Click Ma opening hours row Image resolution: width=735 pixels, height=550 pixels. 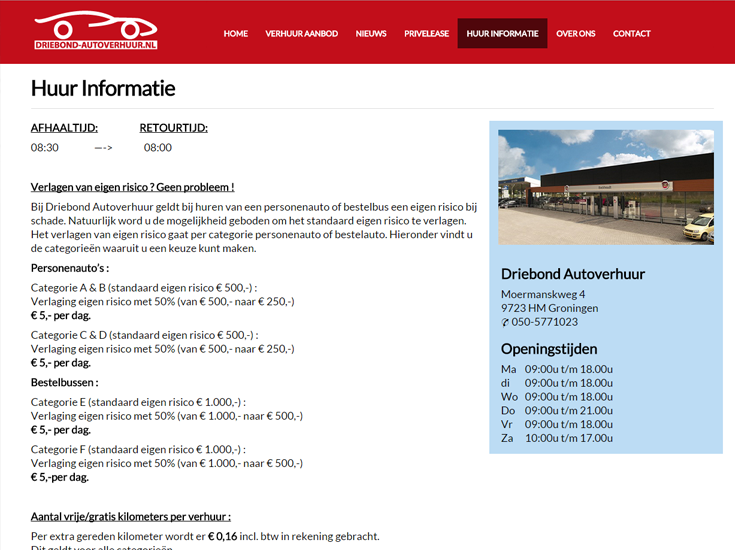tap(557, 369)
